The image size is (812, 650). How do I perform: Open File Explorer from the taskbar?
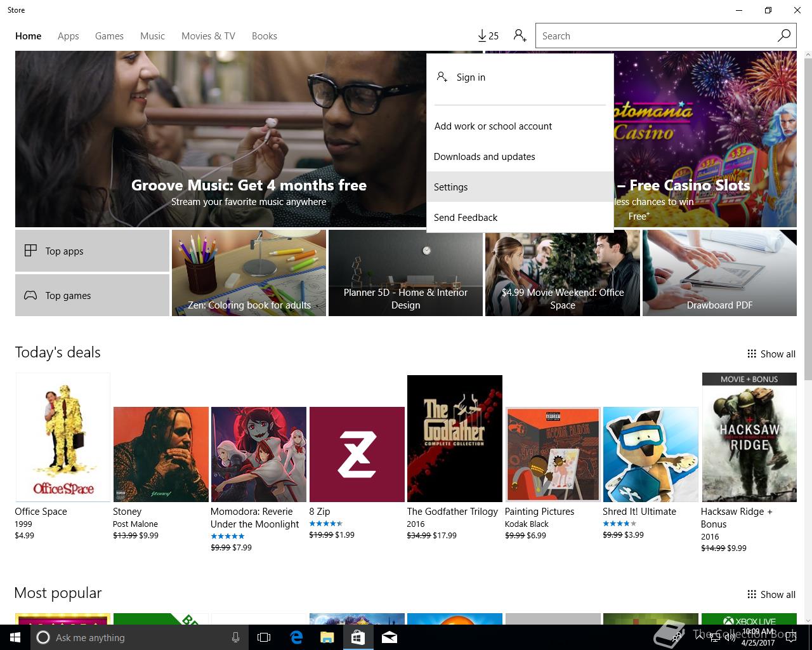pyautogui.click(x=327, y=637)
